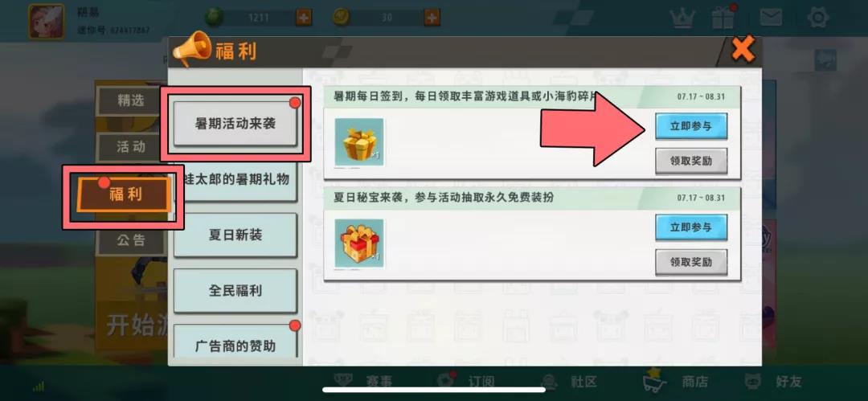Switch to the 公告 side tab
The height and width of the screenshot is (401, 868).
click(x=131, y=240)
